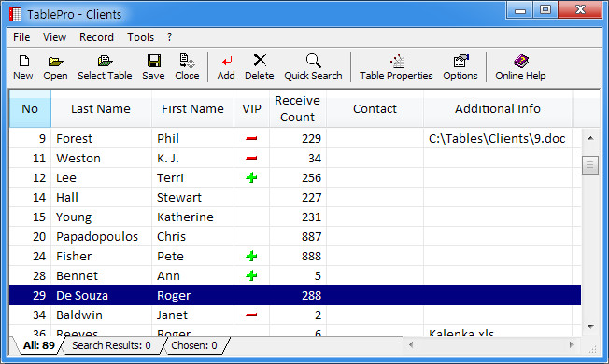Click receive count 229 cell
This screenshot has width=609, height=364.
298,138
